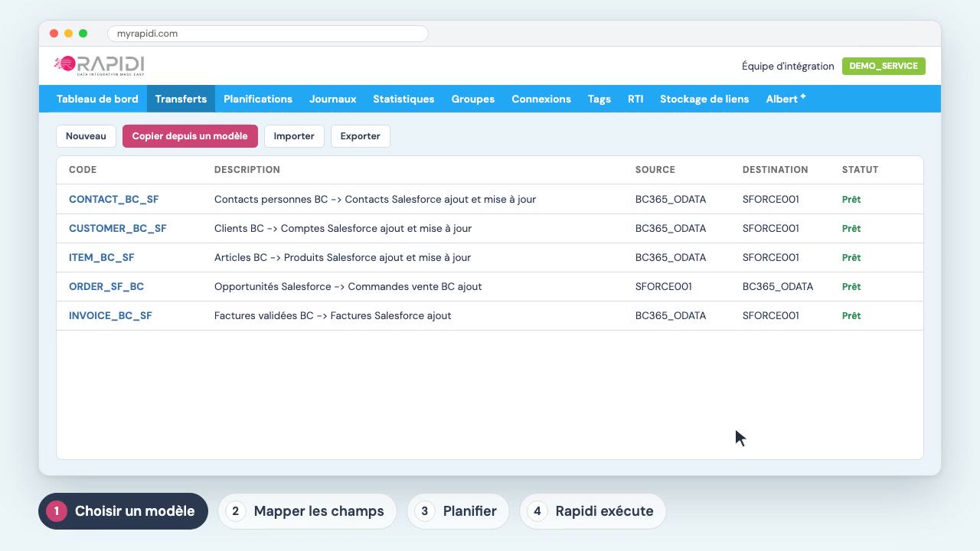
Task: Open the Journaux tab
Action: (333, 99)
